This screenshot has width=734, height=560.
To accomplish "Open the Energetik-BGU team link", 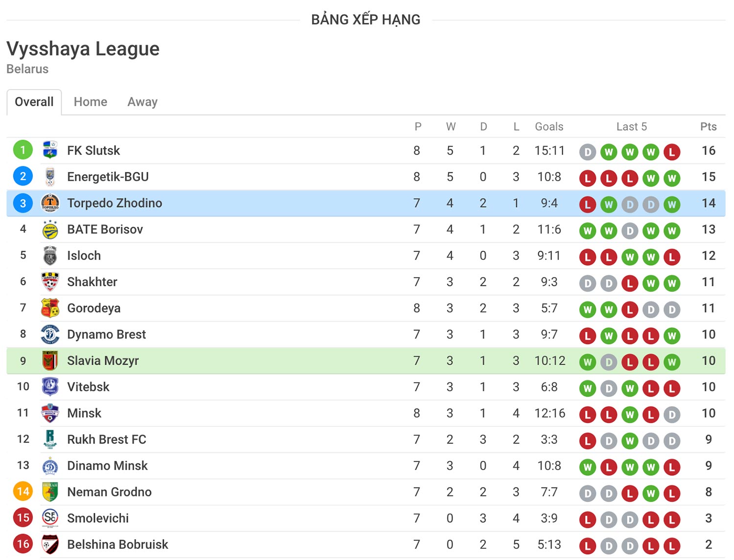I will pyautogui.click(x=108, y=177).
